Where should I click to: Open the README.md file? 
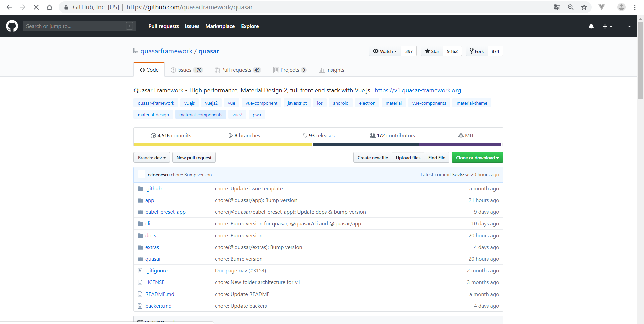tap(160, 294)
